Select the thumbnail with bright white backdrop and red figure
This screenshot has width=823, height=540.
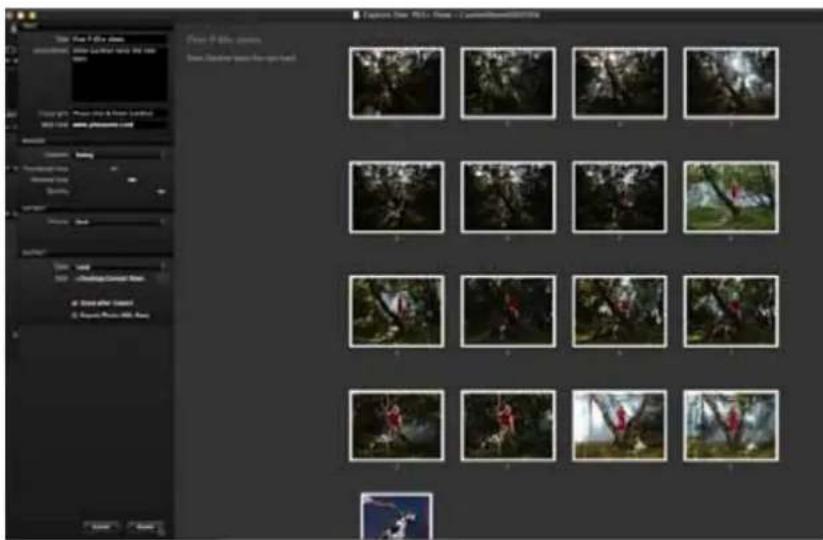pyautogui.click(x=619, y=426)
